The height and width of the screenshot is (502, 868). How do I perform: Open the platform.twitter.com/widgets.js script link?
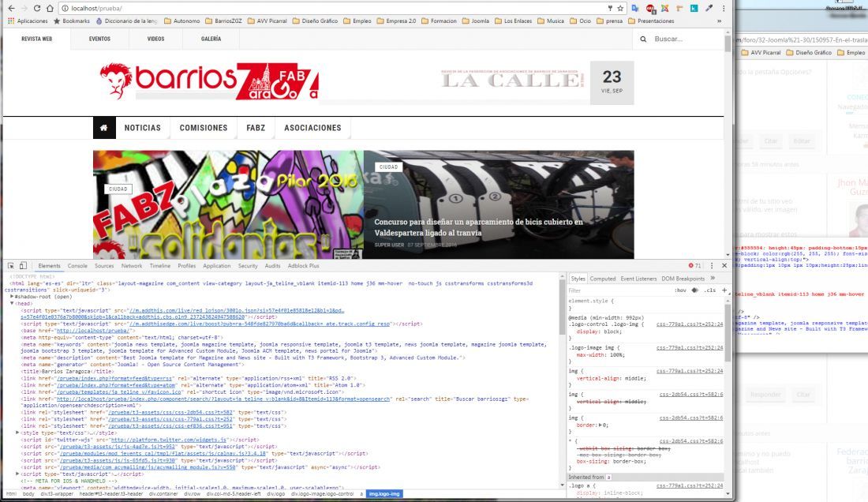click(x=169, y=440)
